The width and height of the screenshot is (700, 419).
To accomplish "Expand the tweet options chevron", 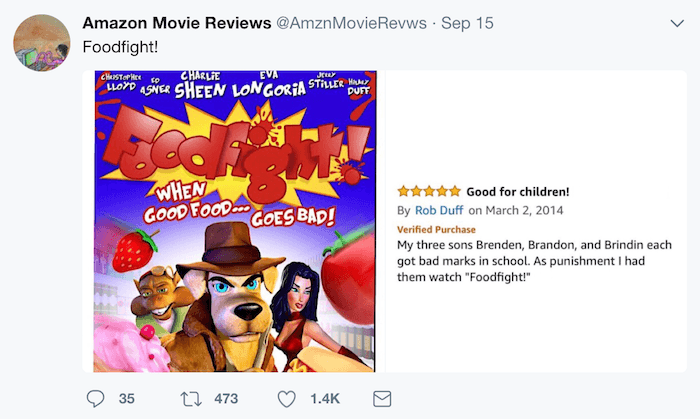I will pyautogui.click(x=678, y=22).
